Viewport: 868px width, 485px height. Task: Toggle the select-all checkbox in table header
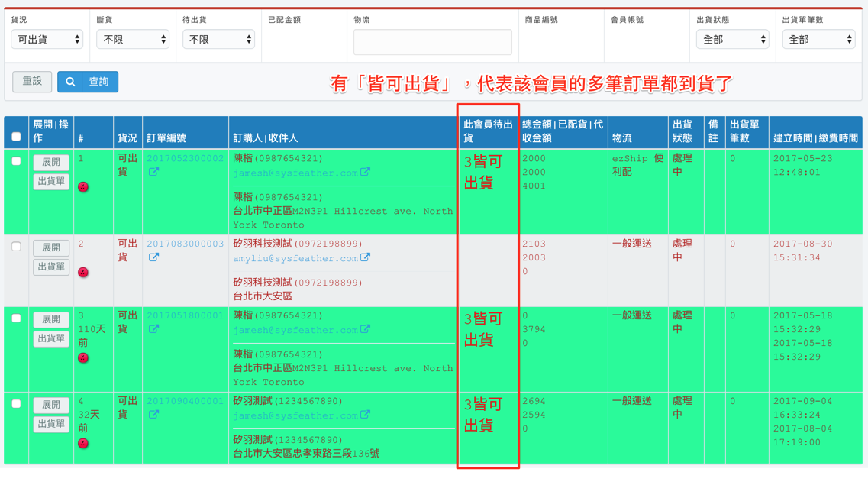point(16,137)
